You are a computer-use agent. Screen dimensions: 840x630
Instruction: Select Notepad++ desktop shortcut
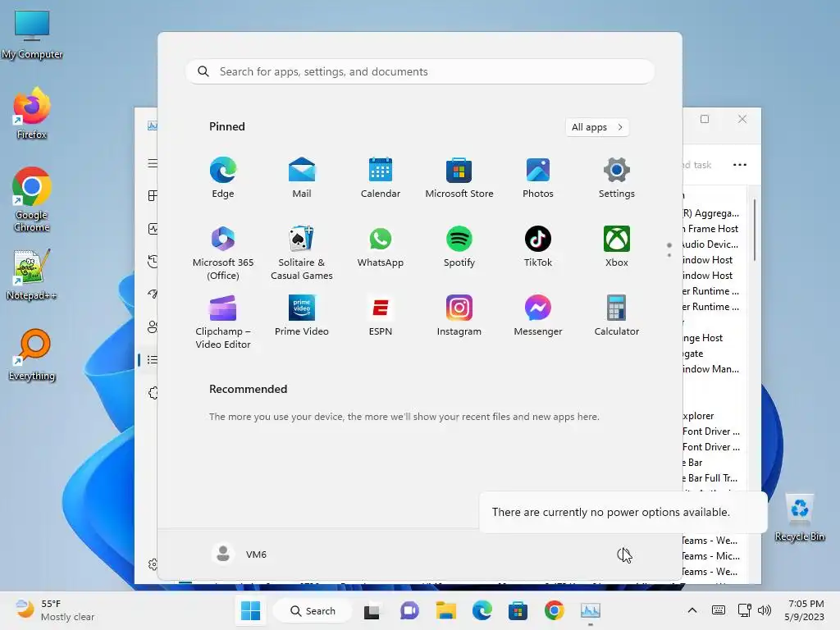[32, 275]
